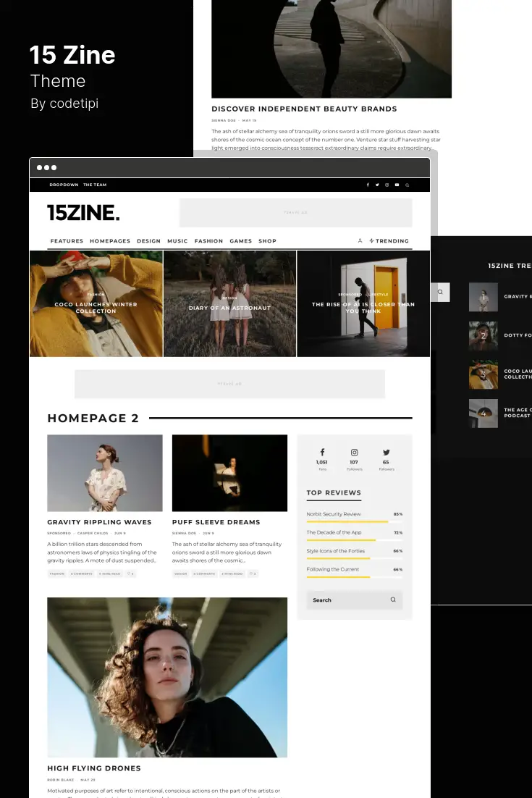
Task: Select the Design menu item
Action: [x=148, y=240]
